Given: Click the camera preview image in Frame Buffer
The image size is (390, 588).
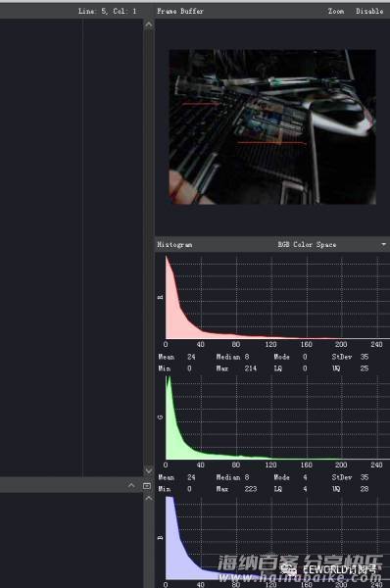Looking at the screenshot, I should [x=272, y=126].
